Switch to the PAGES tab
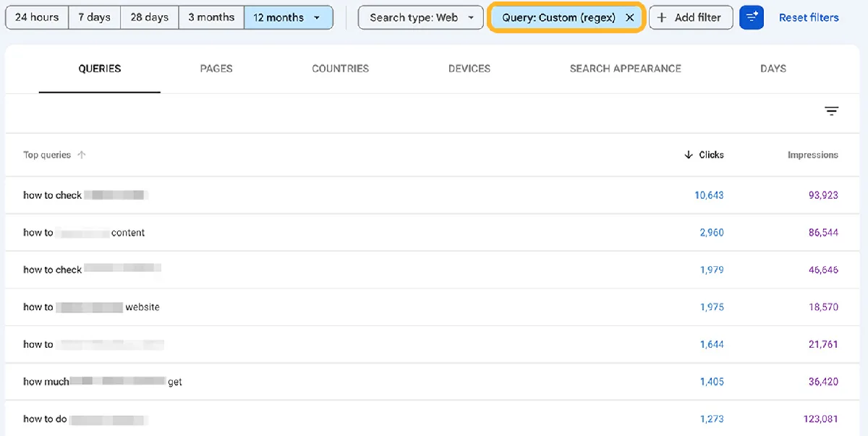868x436 pixels. coord(216,69)
